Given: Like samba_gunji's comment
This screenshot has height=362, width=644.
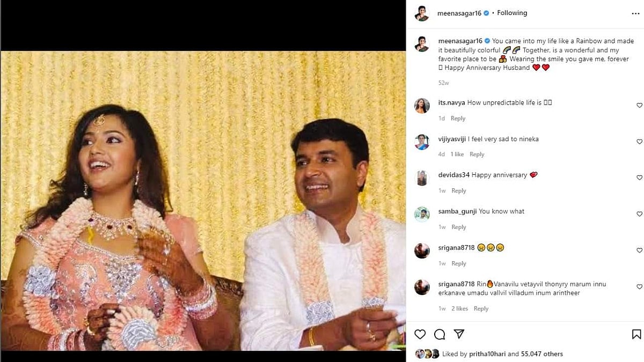Looking at the screenshot, I should [639, 215].
